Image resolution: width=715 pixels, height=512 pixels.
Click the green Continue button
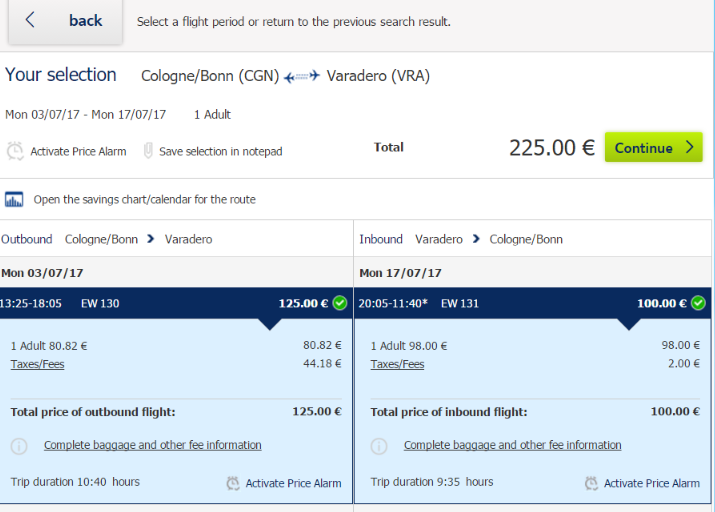653,147
